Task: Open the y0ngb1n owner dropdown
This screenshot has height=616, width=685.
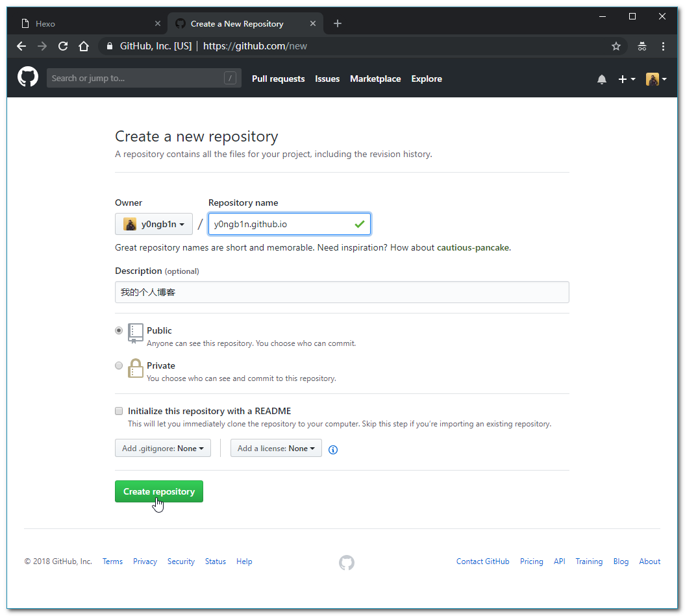Action: tap(153, 223)
